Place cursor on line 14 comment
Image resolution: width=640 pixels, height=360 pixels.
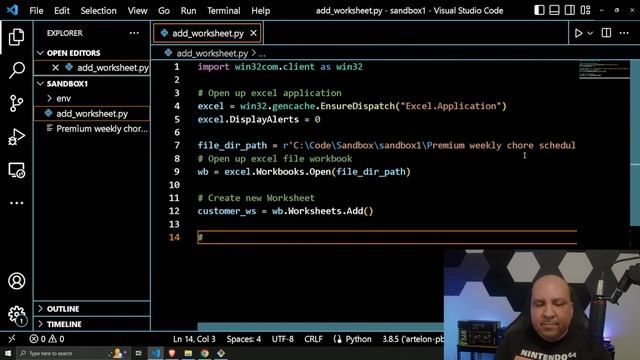[x=200, y=237]
